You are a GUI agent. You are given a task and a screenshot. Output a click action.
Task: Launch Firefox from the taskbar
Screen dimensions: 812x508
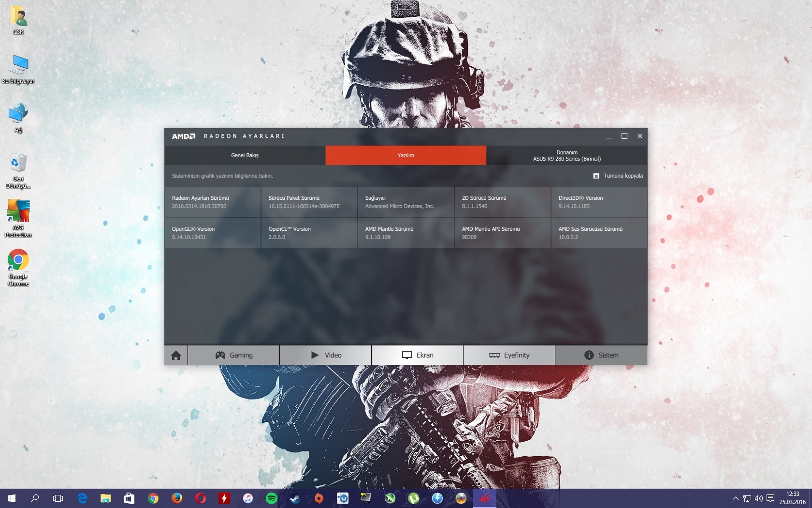point(177,498)
